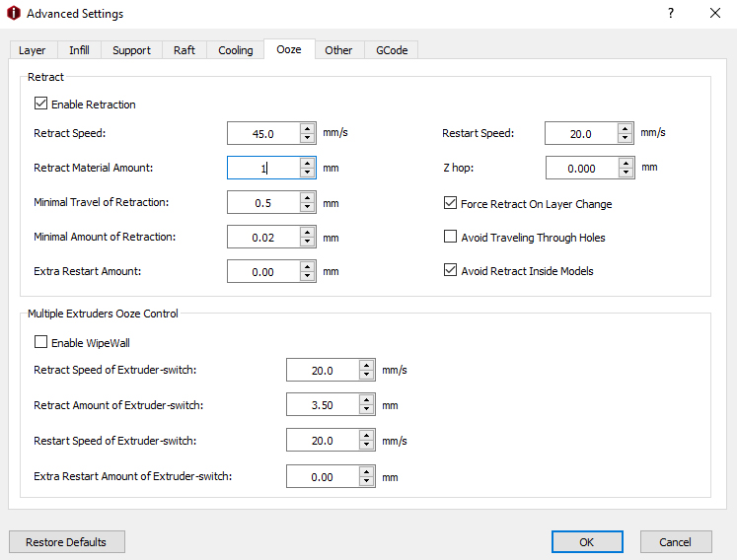Switch to the Infill tab

[x=78, y=50]
